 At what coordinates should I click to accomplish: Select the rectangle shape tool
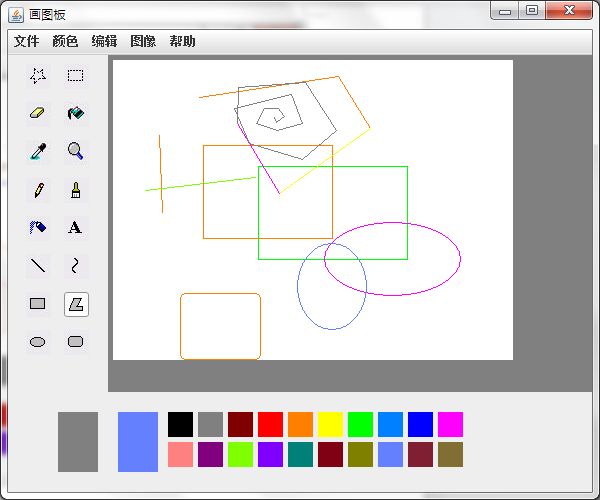pyautogui.click(x=38, y=304)
